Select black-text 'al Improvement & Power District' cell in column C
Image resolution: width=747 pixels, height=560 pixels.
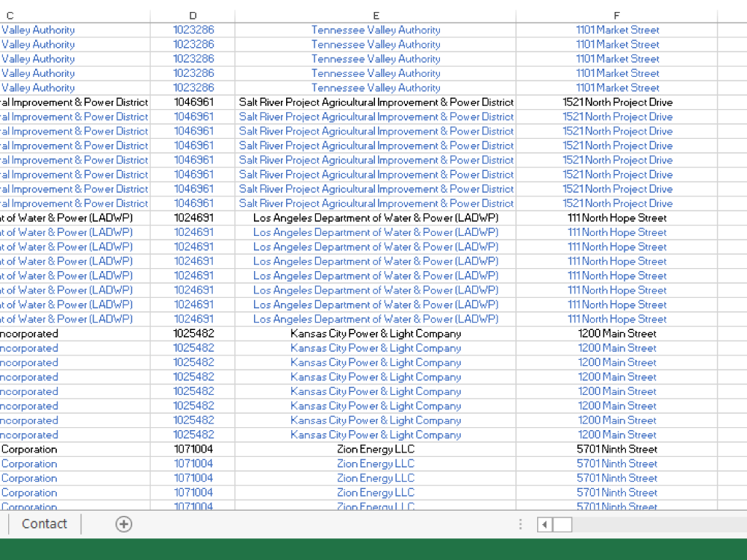pos(75,102)
